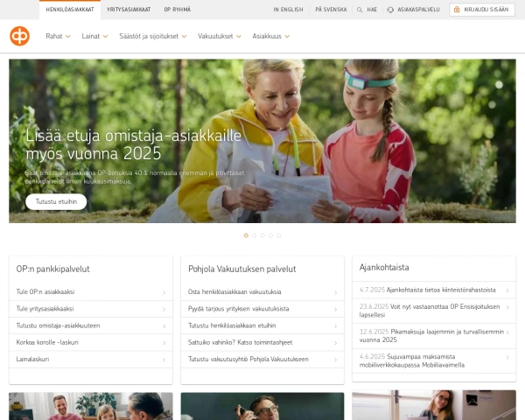Click arrow next to Tutustu vakuutusyhtiö Pohjola Vakuutukseen
Image resolution: width=525 pixels, height=420 pixels.
[x=335, y=360]
